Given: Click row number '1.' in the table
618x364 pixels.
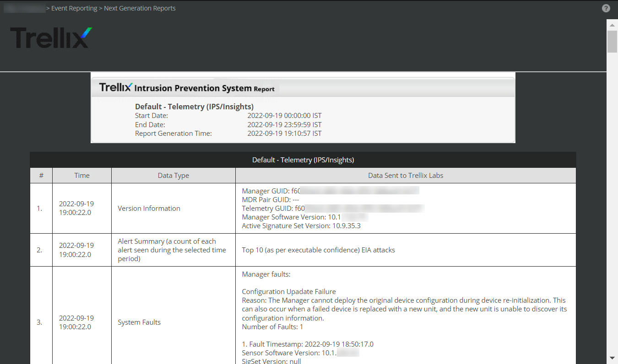Looking at the screenshot, I should (39, 209).
